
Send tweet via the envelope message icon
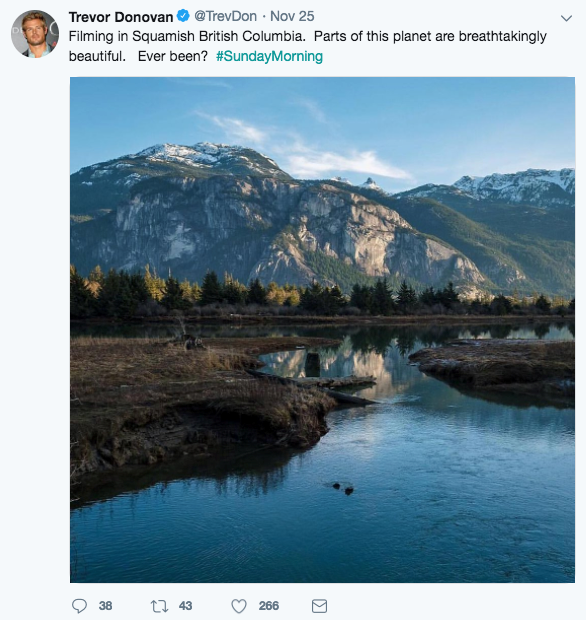pyautogui.click(x=319, y=606)
